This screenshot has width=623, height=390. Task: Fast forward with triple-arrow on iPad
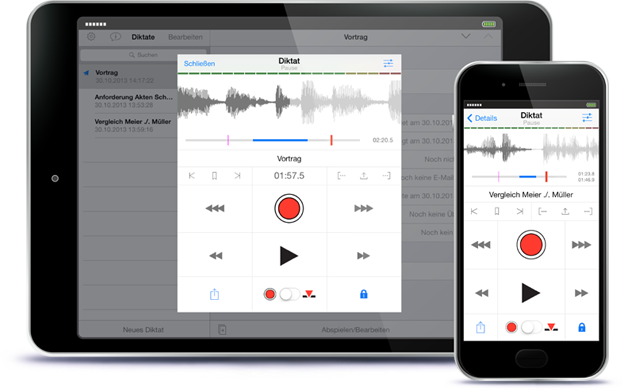[x=364, y=209]
